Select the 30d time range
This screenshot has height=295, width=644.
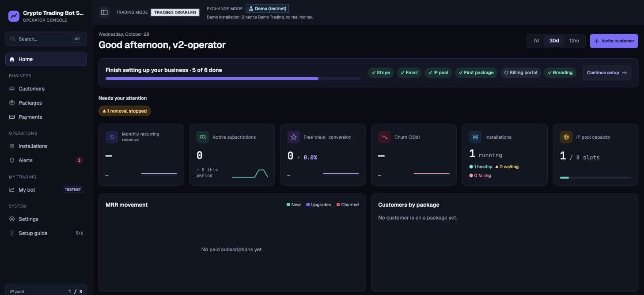pos(554,41)
